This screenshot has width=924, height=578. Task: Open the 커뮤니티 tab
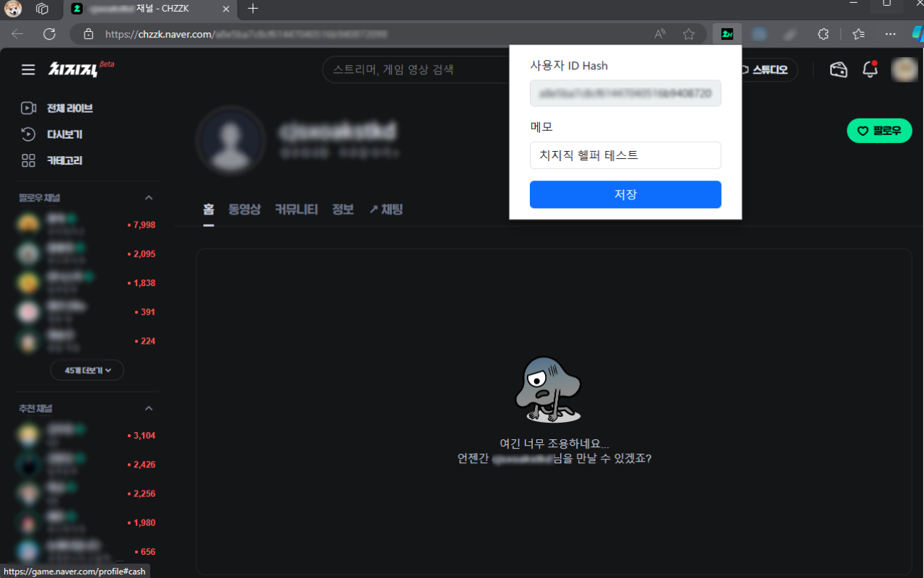[296, 209]
